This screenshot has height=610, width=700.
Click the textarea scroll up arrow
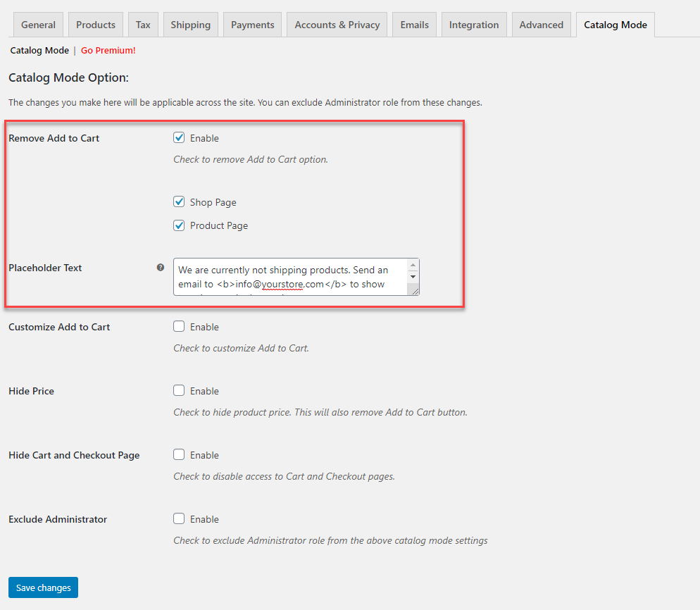(413, 266)
